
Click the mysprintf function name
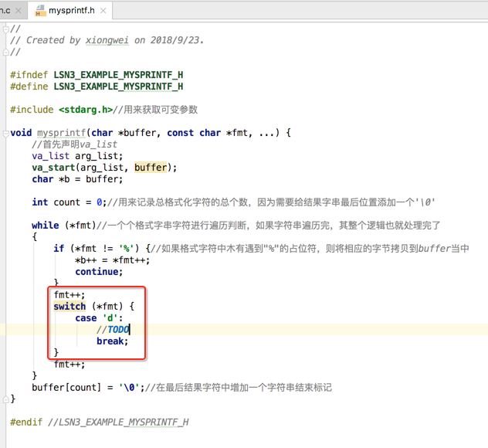pyautogui.click(x=61, y=133)
